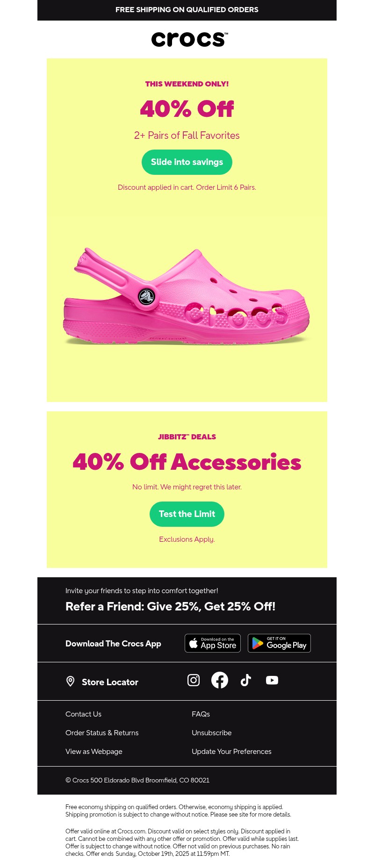Click the Store Locator pin icon
This screenshot has width=374, height=868.
click(x=71, y=681)
